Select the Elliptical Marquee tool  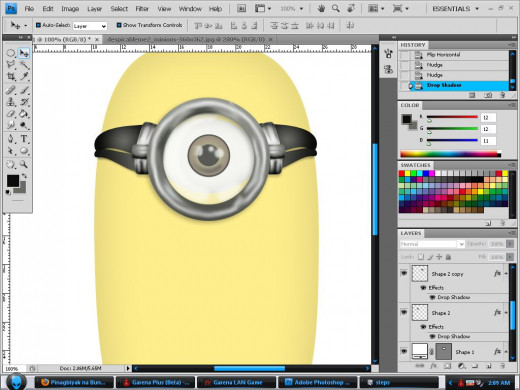(x=11, y=53)
